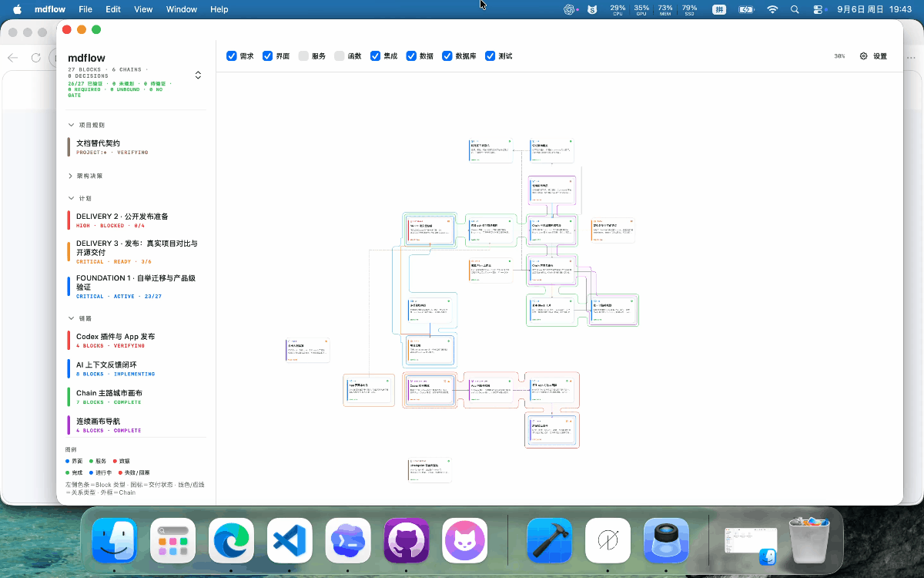Click the ChatGPT menu bar icon

(x=570, y=9)
